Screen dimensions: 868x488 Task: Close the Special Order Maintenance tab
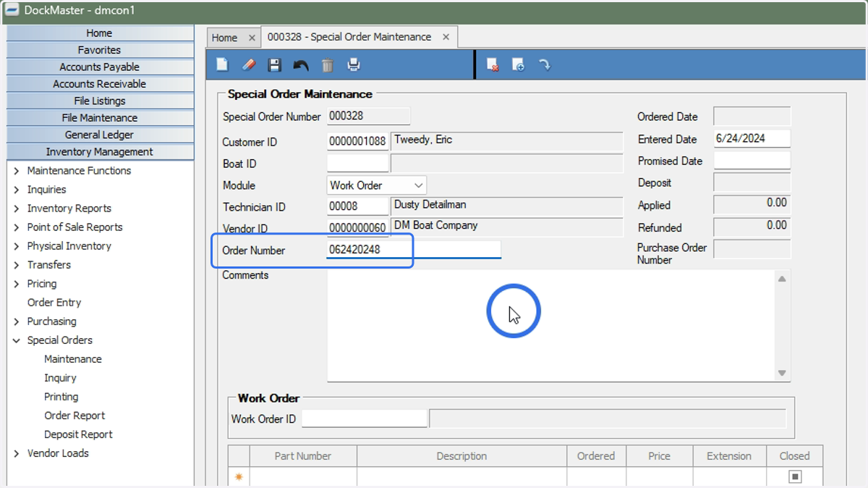[x=446, y=37]
